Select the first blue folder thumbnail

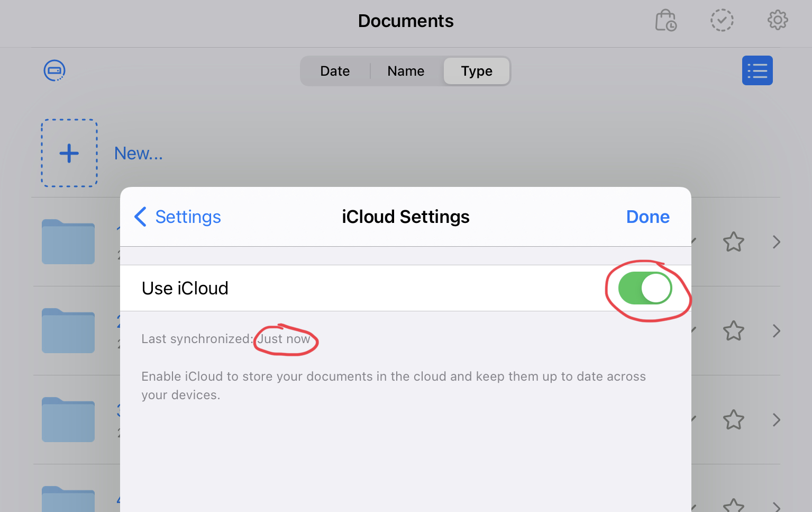(68, 241)
